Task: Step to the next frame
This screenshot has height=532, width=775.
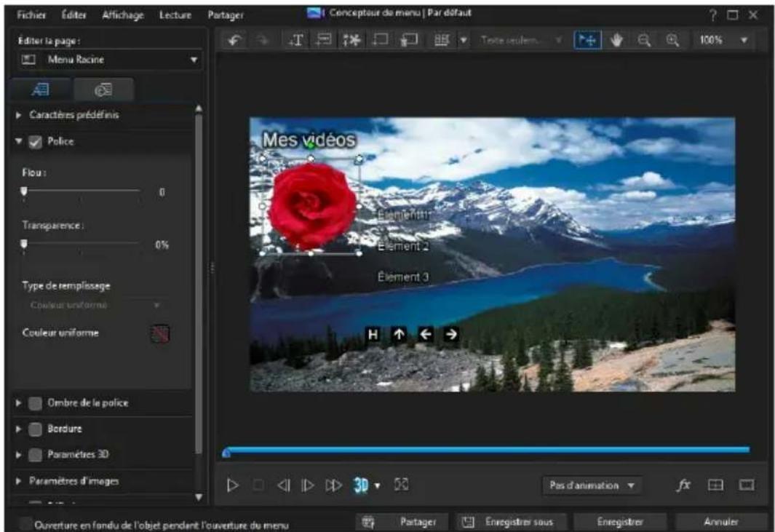Action: tap(306, 485)
